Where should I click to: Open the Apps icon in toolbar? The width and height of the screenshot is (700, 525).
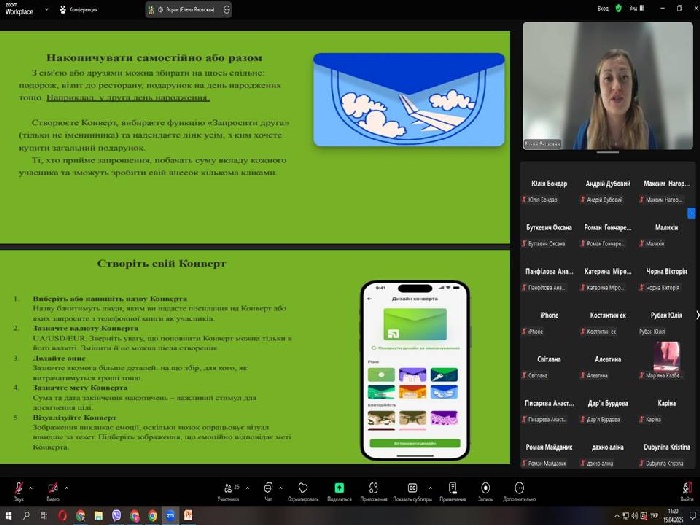[375, 487]
